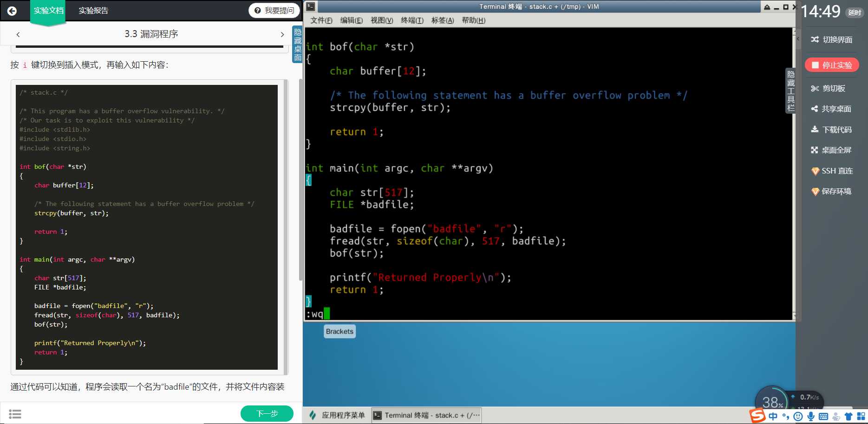Screen dimensions: 868x424
Task: Open the 编辑(E) menu
Action: coord(352,20)
